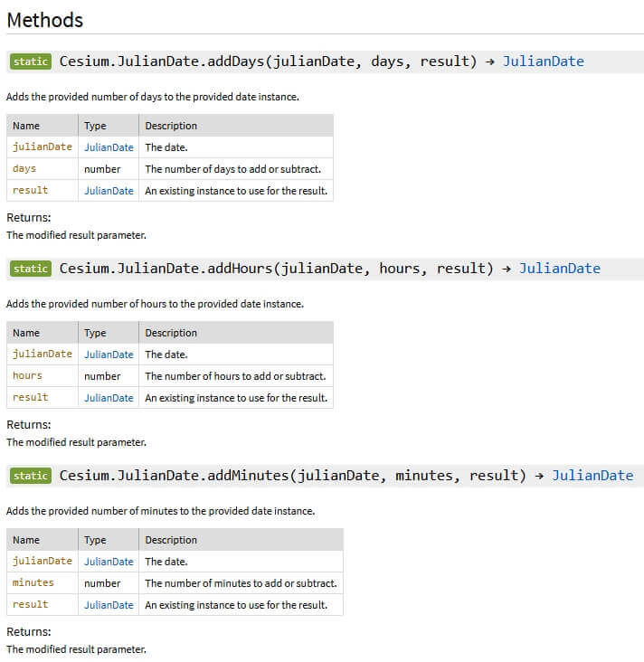
Task: Click 'number' type in days row
Action: click(x=102, y=169)
